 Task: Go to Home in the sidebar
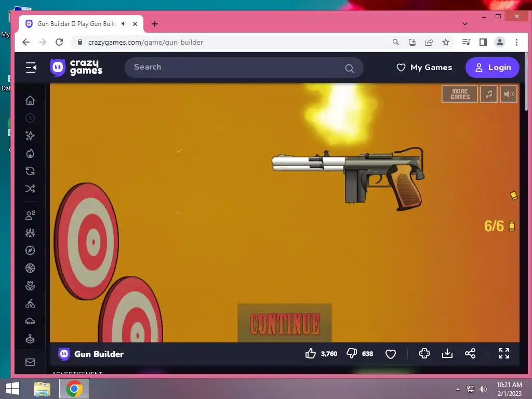click(30, 100)
